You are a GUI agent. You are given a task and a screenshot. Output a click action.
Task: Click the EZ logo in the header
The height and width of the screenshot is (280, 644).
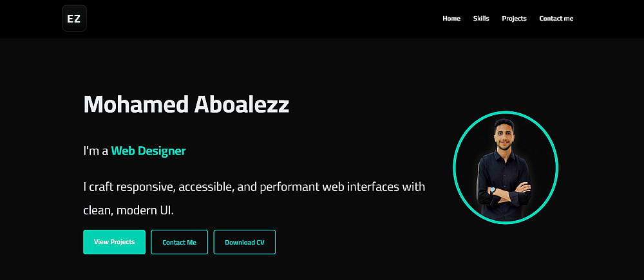pyautogui.click(x=74, y=19)
